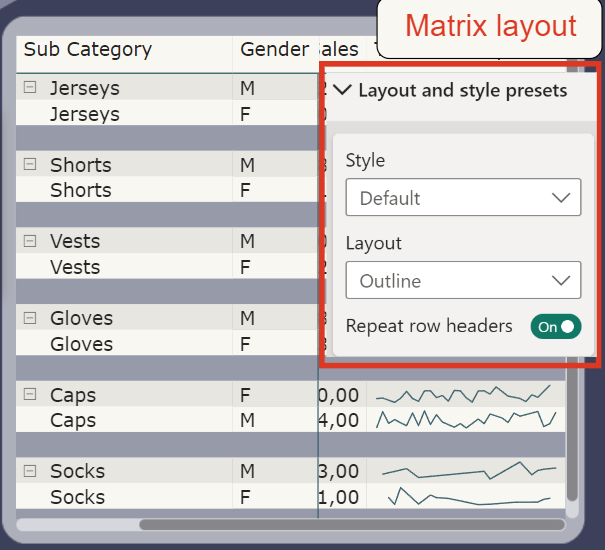Select the Caps sparkline in first row
The height and width of the screenshot is (550, 605).
463,395
